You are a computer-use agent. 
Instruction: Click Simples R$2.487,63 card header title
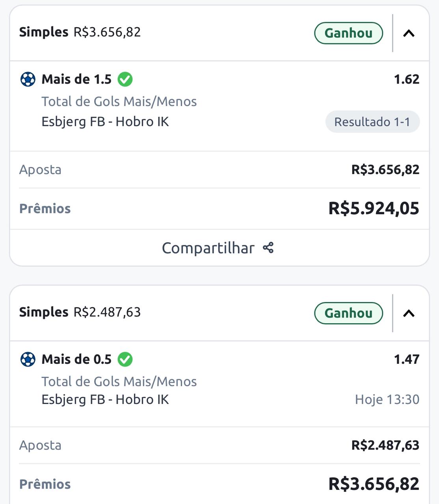coord(80,312)
